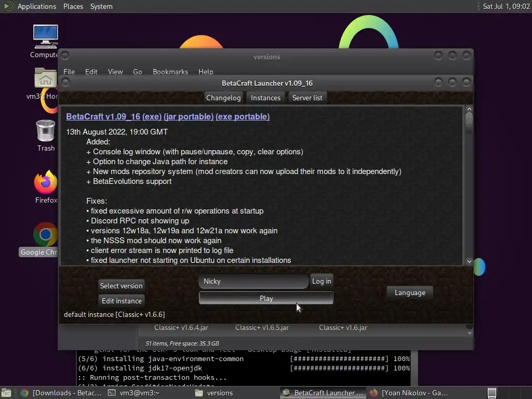The height and width of the screenshot is (399, 532).
Task: Open File menu in versions window
Action: click(69, 72)
